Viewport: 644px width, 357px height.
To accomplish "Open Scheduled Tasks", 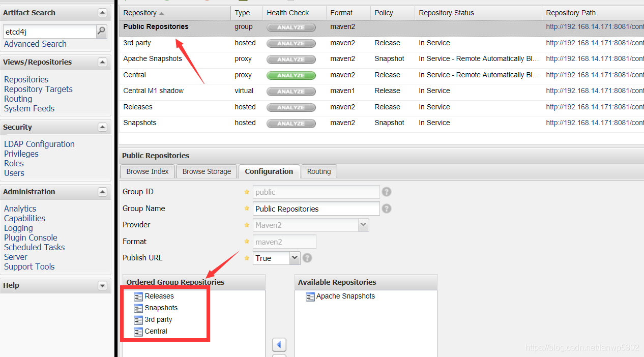I will click(35, 247).
